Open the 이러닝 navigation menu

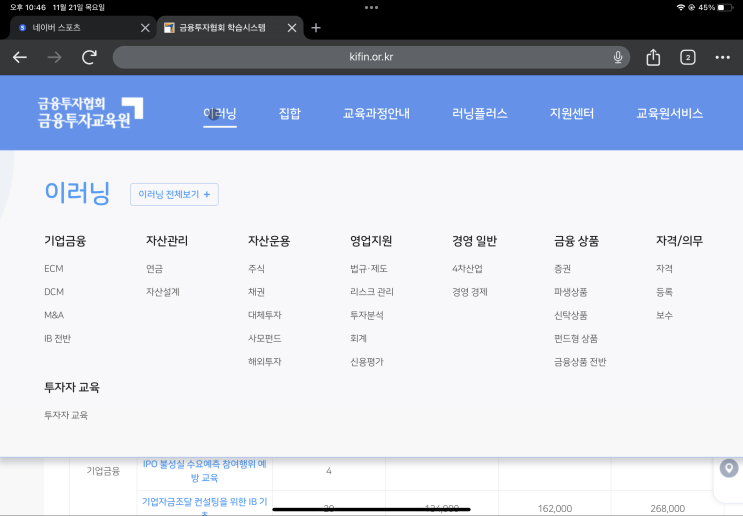[x=220, y=114]
